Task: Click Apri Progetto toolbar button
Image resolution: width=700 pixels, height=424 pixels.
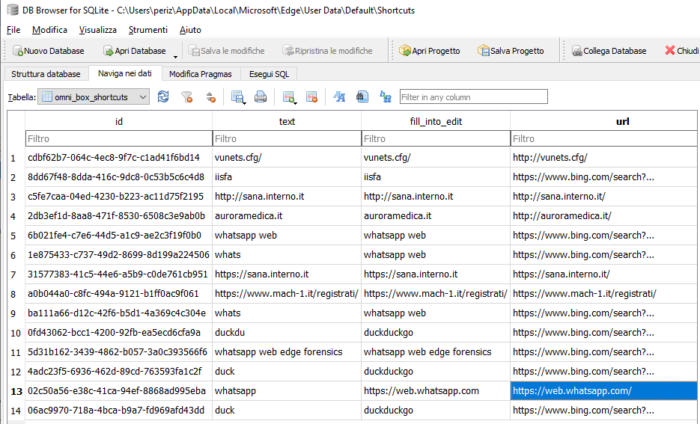Action: click(429, 51)
